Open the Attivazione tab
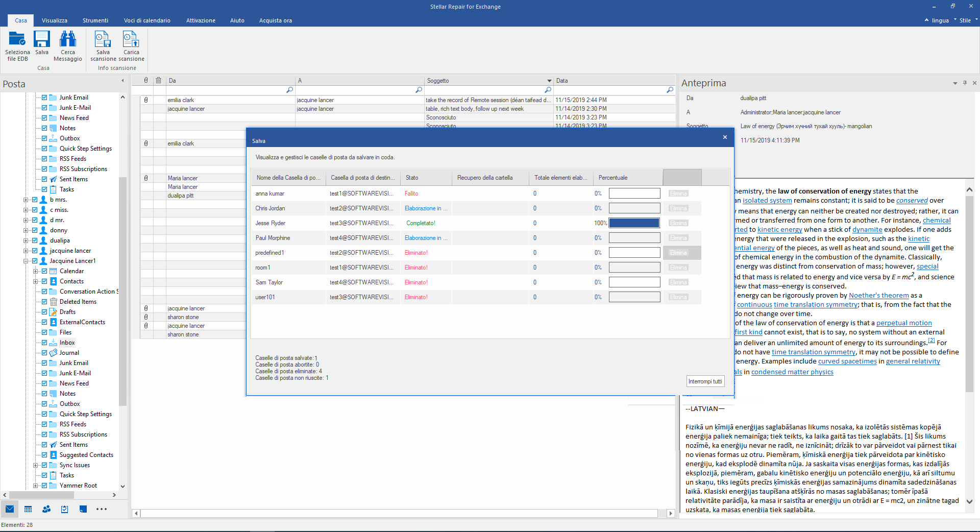980x532 pixels. click(x=201, y=20)
